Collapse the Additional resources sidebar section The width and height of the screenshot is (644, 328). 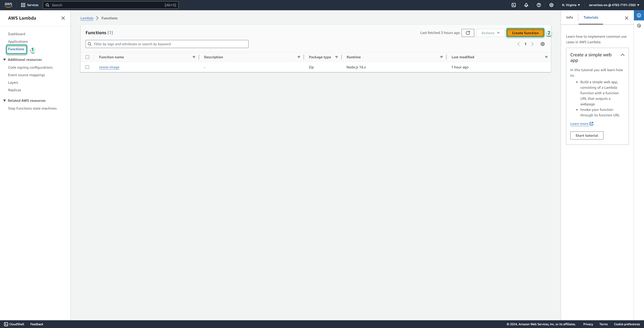pyautogui.click(x=5, y=59)
